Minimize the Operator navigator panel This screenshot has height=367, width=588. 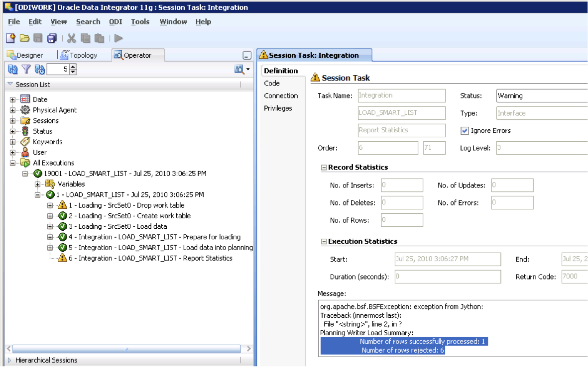[x=247, y=55]
